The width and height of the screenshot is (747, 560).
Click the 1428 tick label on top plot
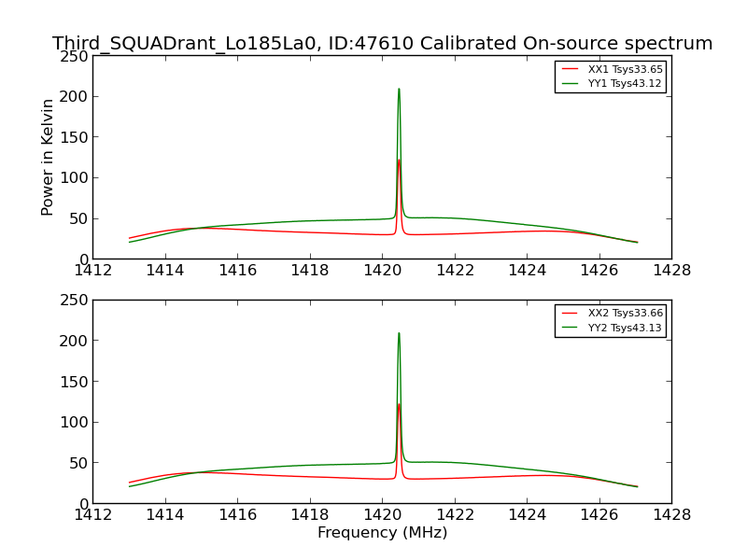coord(671,271)
